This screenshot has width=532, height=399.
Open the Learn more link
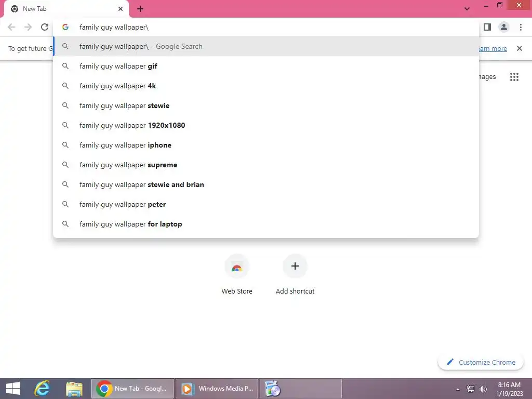tap(493, 48)
